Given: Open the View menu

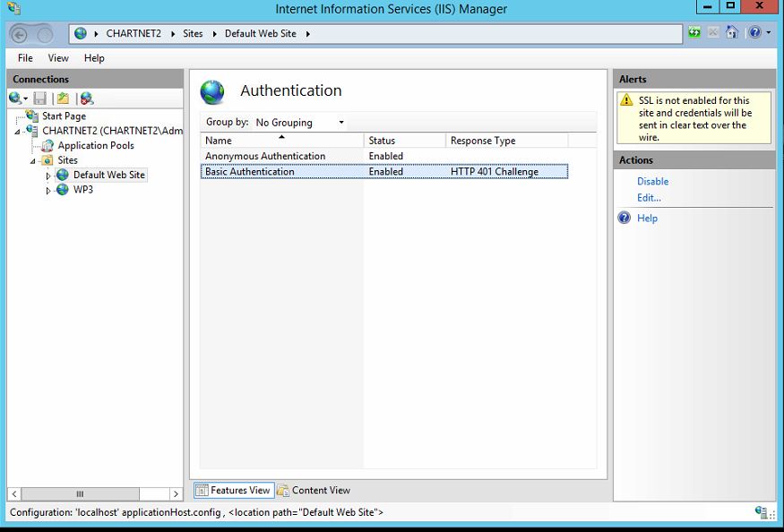Looking at the screenshot, I should [58, 58].
